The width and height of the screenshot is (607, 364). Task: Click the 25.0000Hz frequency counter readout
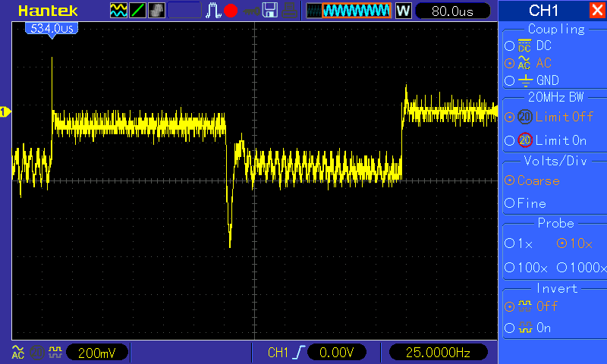coord(438,353)
